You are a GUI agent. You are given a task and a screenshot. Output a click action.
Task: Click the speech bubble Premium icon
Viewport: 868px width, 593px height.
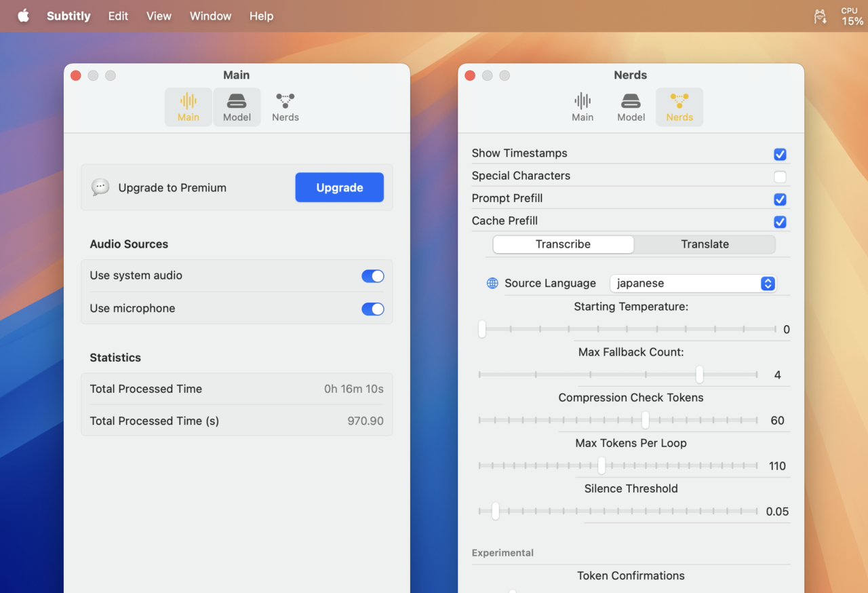(100, 187)
